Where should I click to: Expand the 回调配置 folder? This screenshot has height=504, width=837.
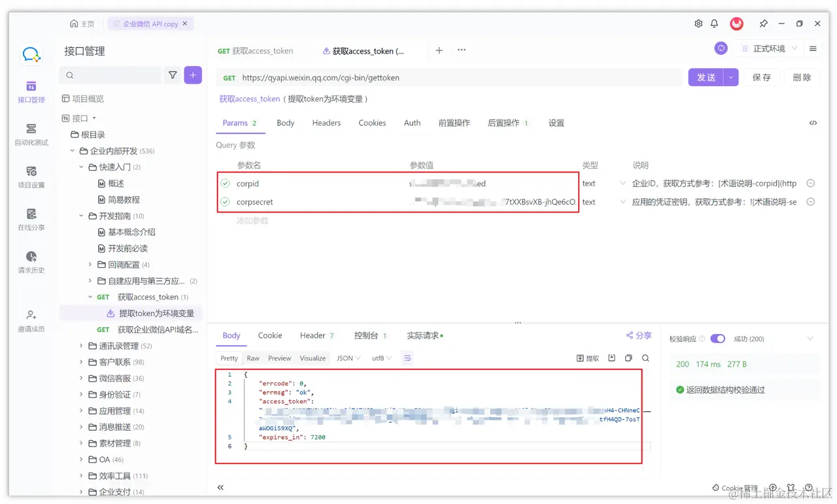(90, 265)
